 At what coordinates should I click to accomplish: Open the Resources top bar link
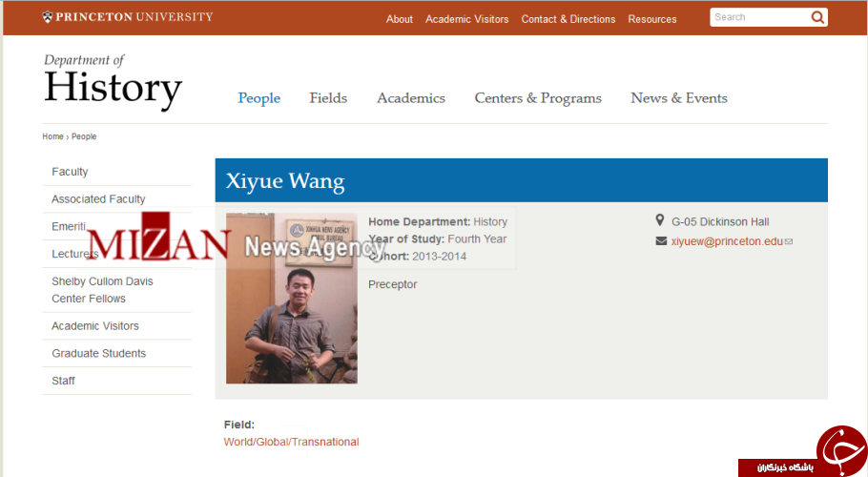652,19
